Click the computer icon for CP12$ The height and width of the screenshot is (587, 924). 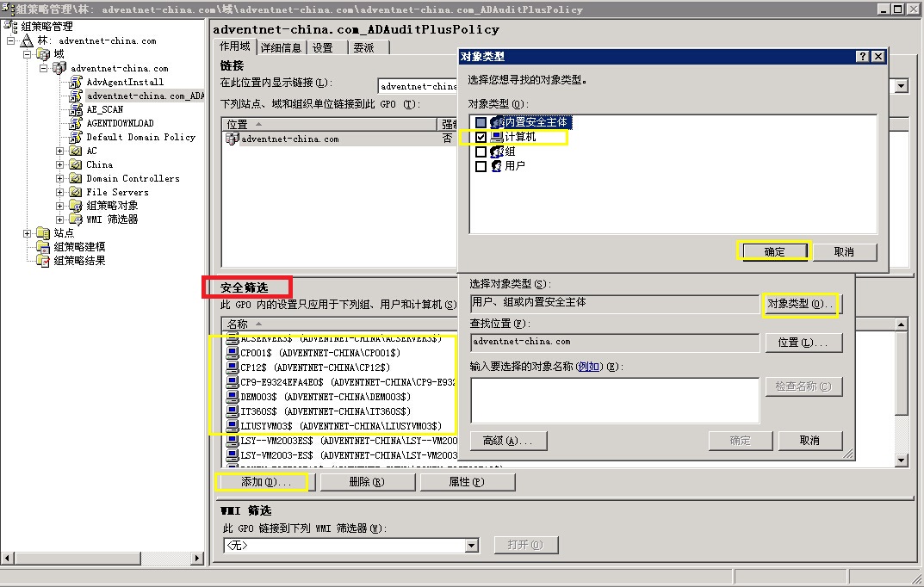click(x=233, y=368)
